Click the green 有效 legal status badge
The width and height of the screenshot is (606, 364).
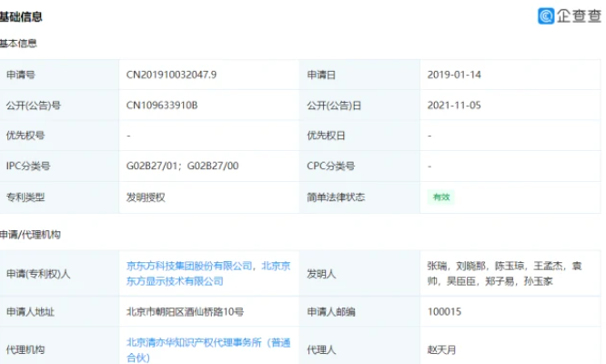pos(441,197)
